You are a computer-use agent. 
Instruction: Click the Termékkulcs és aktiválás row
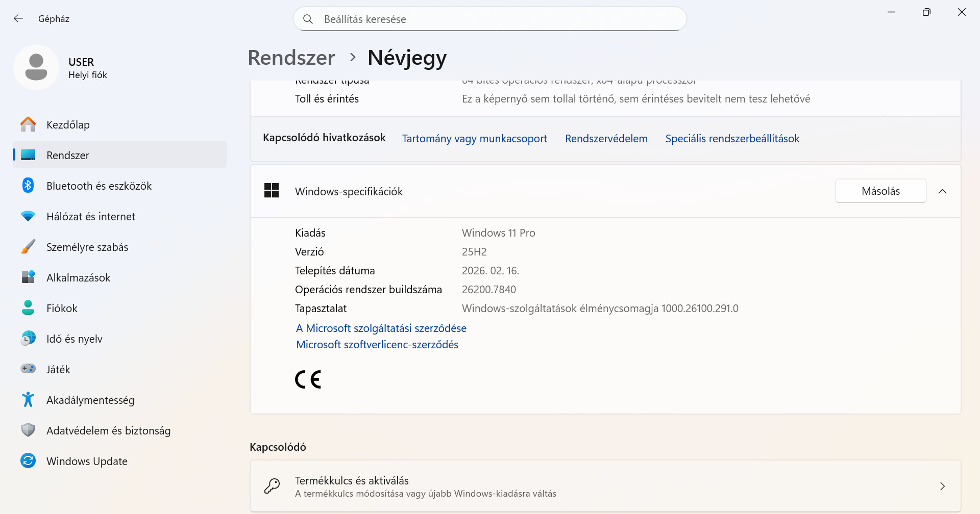605,486
